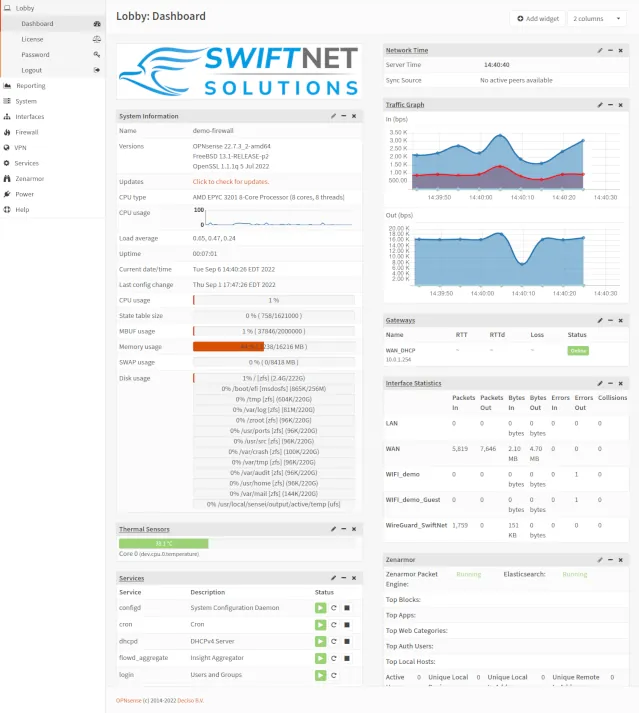Open the Help menu in sidebar
The width and height of the screenshot is (639, 713).
(x=53, y=209)
